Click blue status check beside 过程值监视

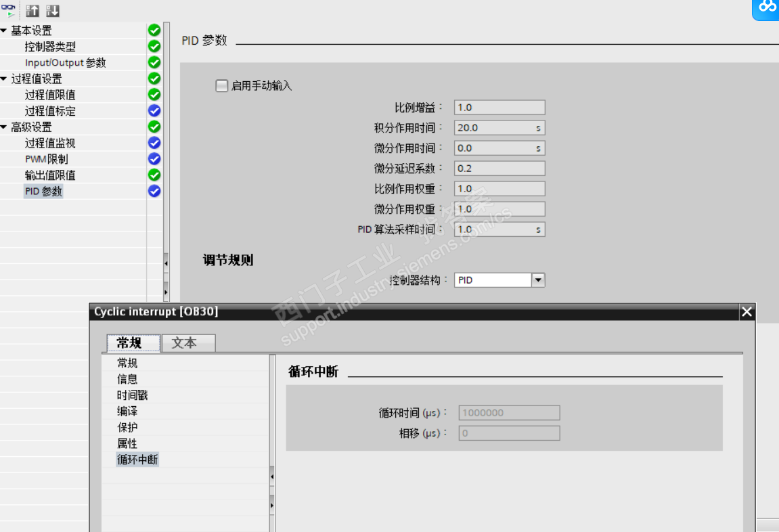pos(154,143)
